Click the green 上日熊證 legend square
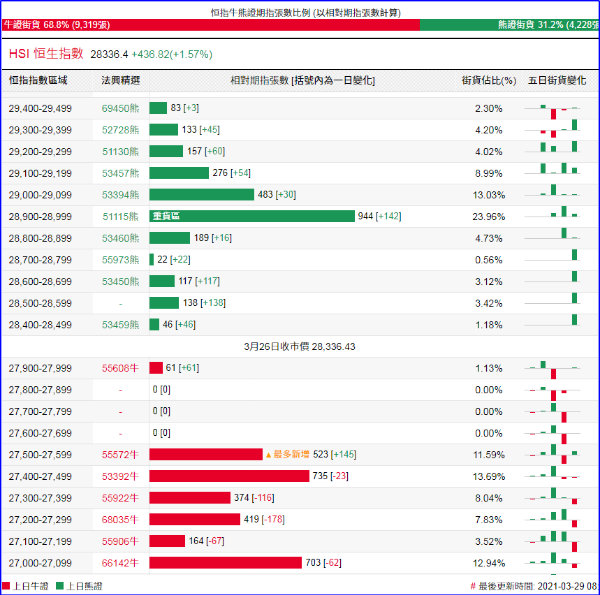Viewport: 600px width, 595px height. pyautogui.click(x=60, y=586)
